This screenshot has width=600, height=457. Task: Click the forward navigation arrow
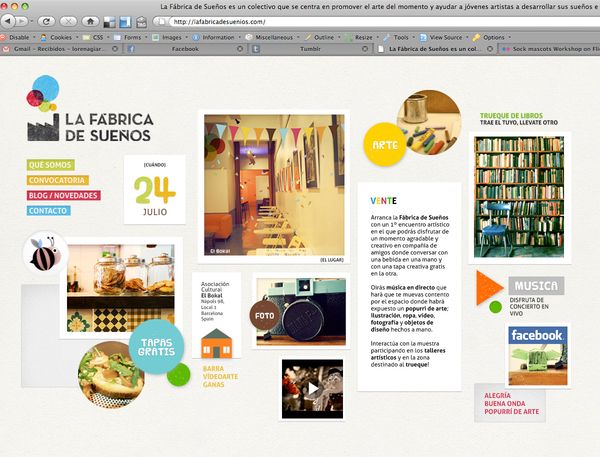21,21
